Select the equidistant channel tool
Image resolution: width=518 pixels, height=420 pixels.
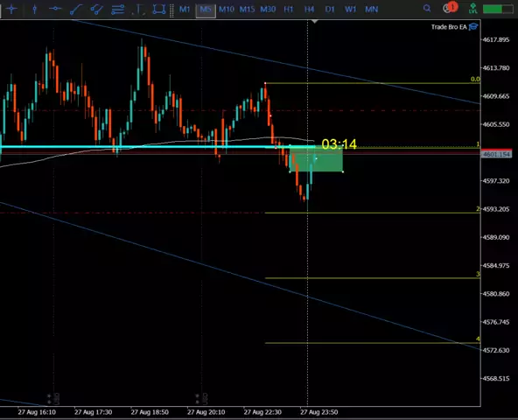[96, 10]
